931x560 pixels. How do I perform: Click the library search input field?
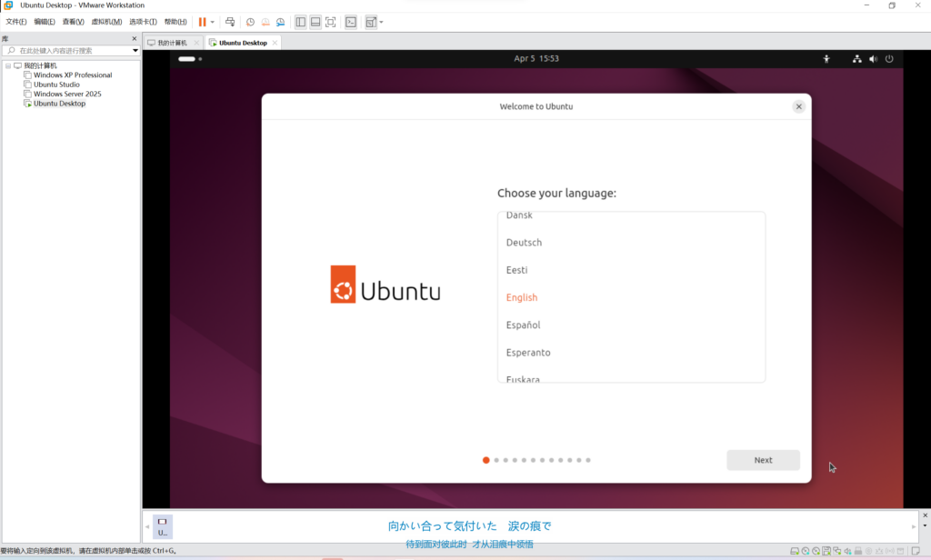click(70, 51)
